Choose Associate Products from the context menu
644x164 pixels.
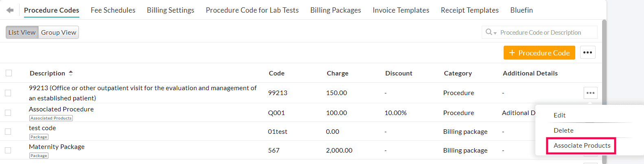click(x=582, y=146)
